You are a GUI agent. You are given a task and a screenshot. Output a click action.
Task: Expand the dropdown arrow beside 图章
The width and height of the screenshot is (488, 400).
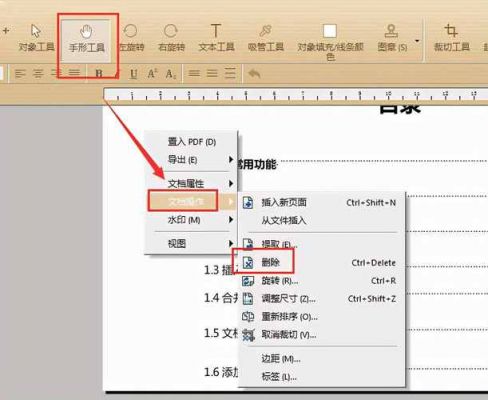pyautogui.click(x=417, y=41)
